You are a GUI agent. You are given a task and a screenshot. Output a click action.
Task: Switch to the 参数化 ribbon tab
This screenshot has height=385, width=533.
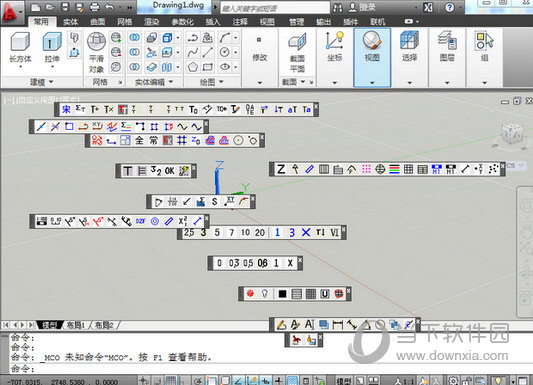pos(183,22)
